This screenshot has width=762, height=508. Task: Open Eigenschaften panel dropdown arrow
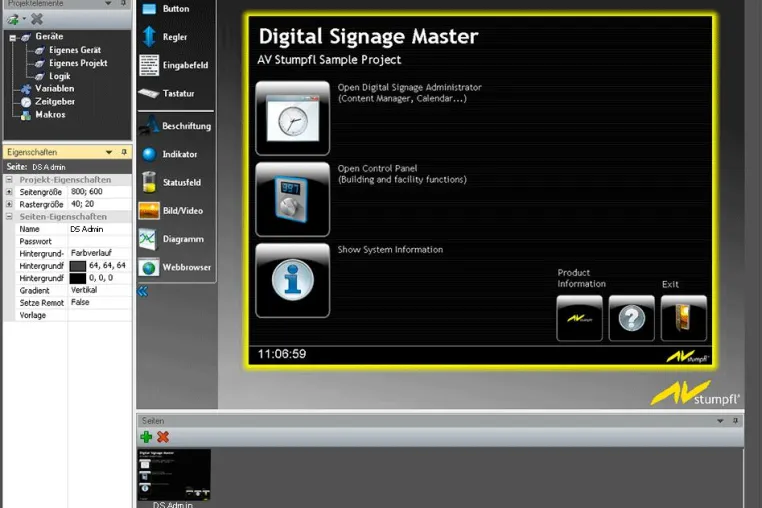pos(109,152)
